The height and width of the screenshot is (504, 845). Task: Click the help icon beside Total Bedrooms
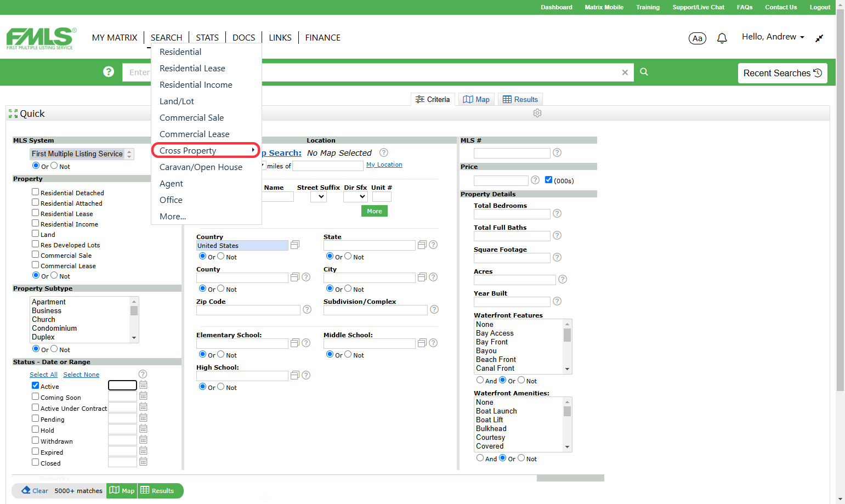click(557, 213)
